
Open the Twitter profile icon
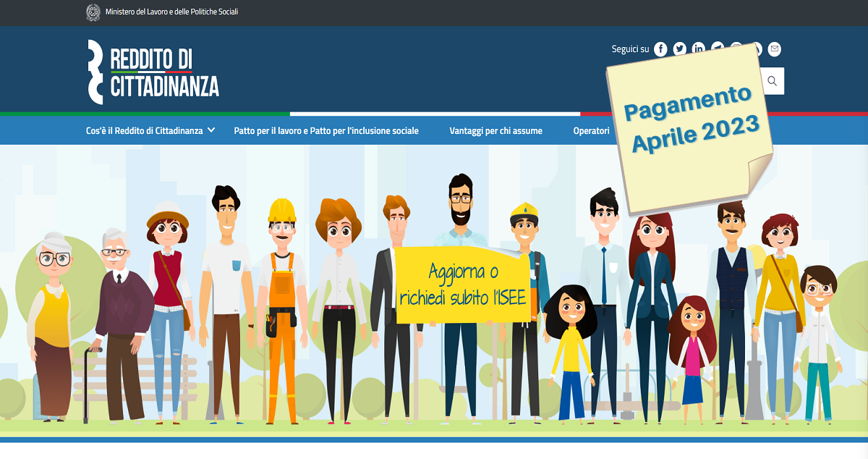pos(680,49)
